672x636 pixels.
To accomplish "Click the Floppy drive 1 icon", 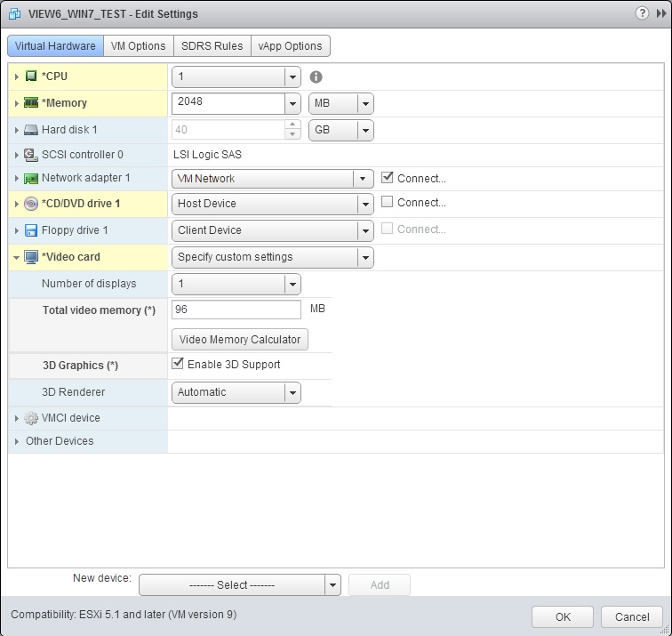I will pyautogui.click(x=31, y=230).
